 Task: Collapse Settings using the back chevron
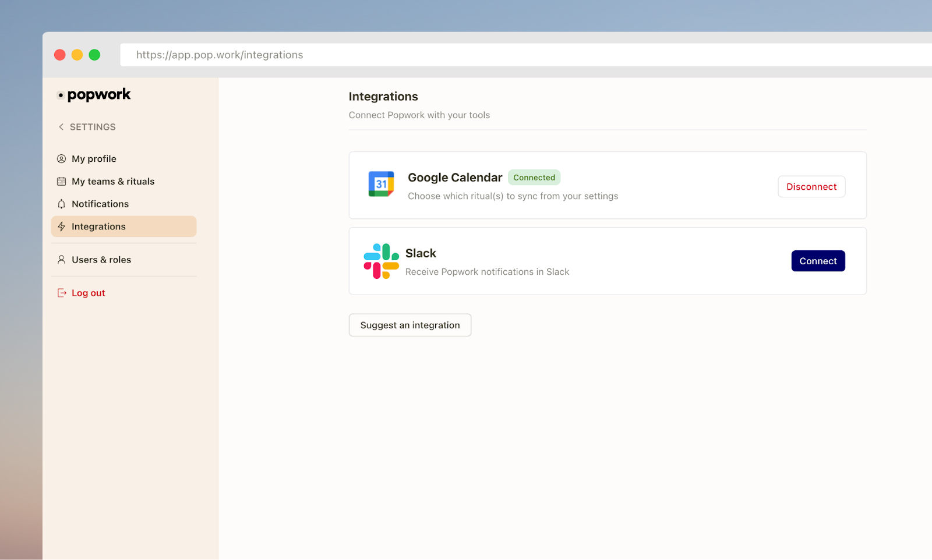coord(61,126)
